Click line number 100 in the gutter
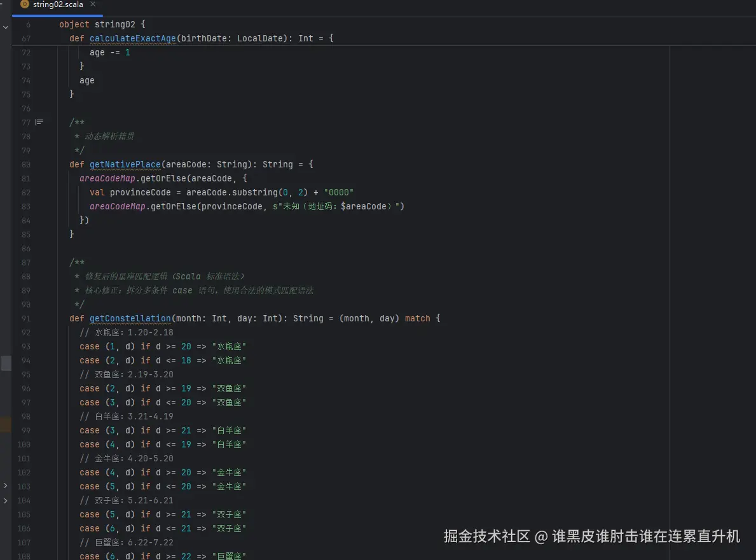Screen dimensions: 756x560 (x=24, y=444)
